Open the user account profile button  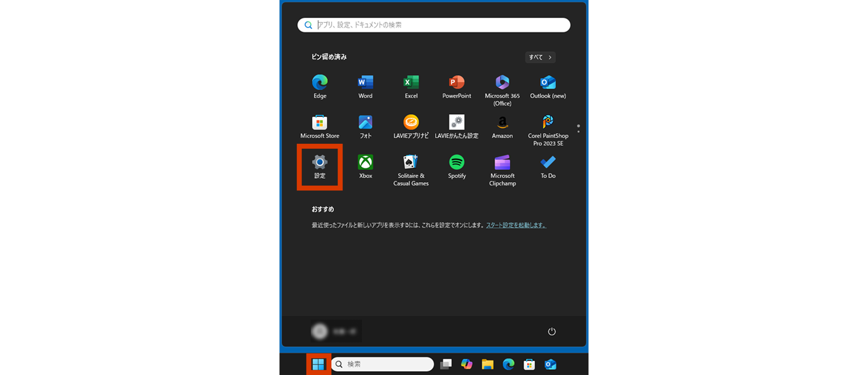pos(336,332)
